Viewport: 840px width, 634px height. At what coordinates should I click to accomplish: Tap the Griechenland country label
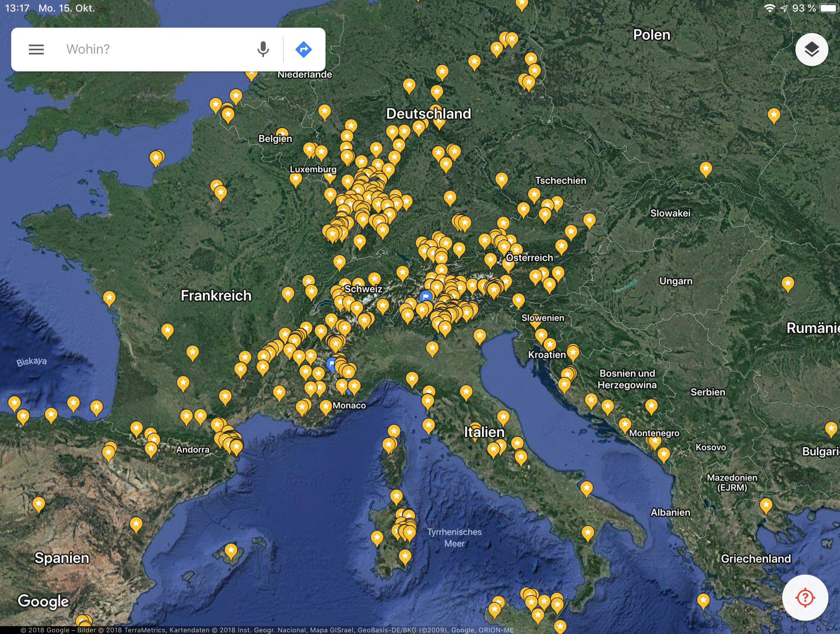pos(755,558)
